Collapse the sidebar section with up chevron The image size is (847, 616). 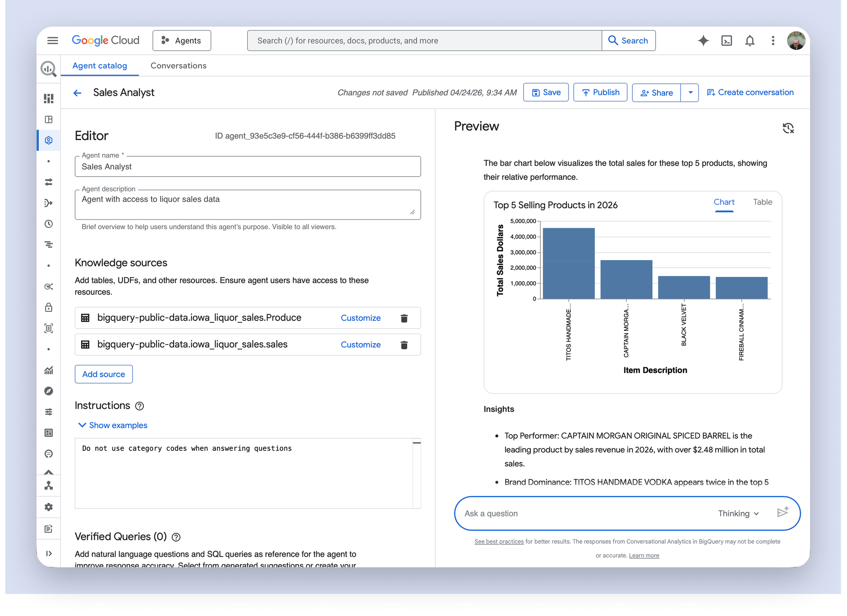pos(49,472)
